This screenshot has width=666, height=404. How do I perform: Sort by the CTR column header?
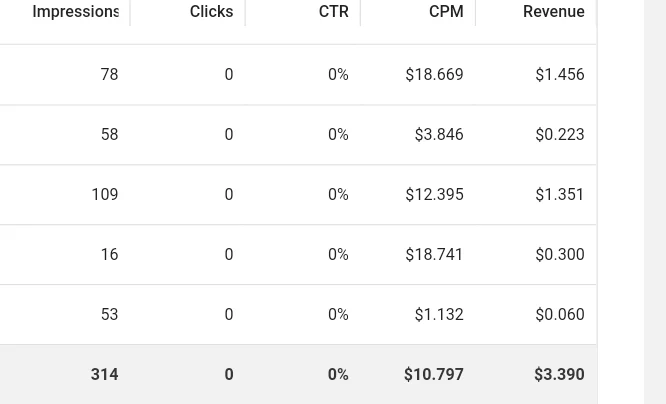[x=333, y=11]
